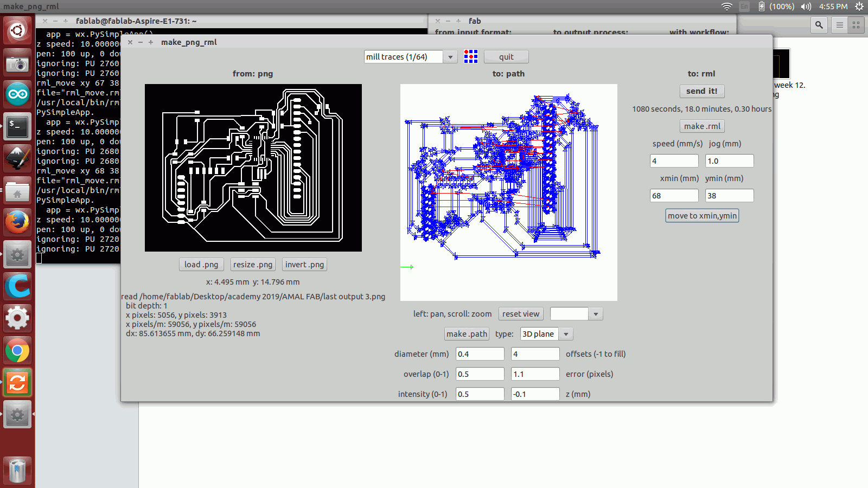Screen dimensions: 868x488
Task: Open System Settings gear with wrench
Action: [x=17, y=318]
